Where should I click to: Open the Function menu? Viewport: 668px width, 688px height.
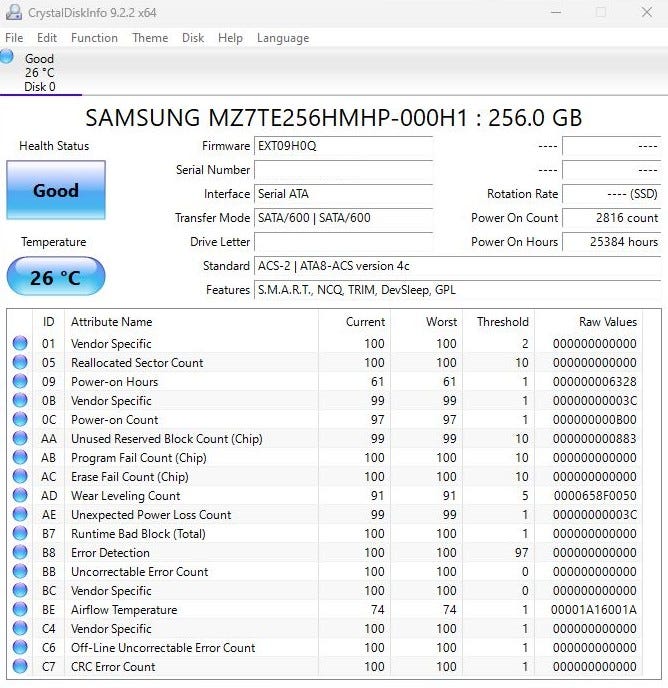(94, 38)
